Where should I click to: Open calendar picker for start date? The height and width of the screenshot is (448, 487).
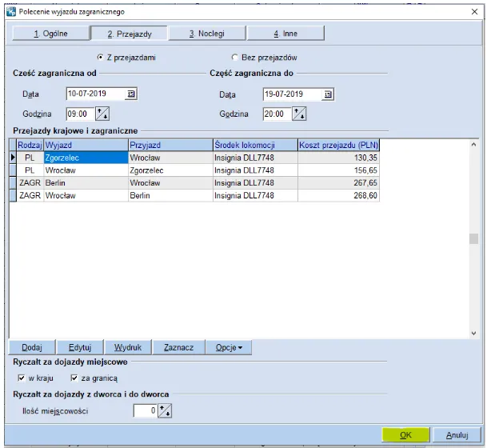tap(132, 94)
